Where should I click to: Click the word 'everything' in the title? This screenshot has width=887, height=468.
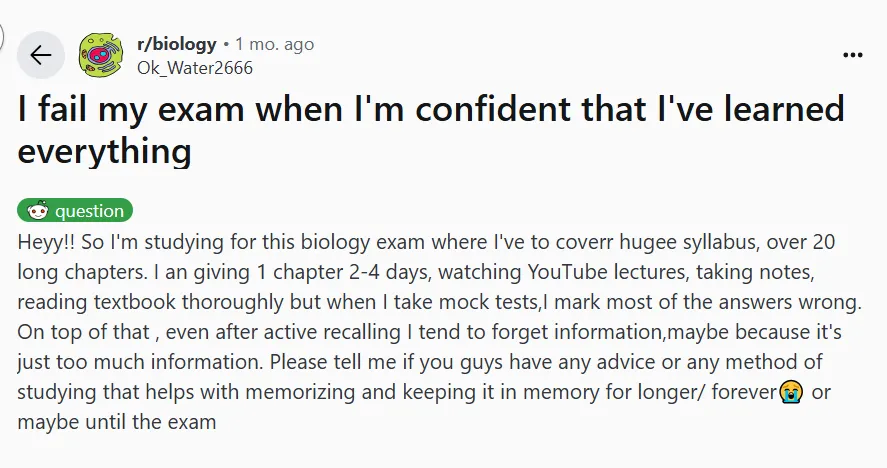pos(105,152)
